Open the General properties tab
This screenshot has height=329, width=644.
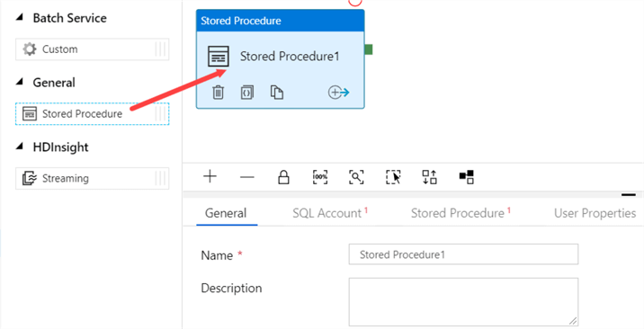[226, 213]
